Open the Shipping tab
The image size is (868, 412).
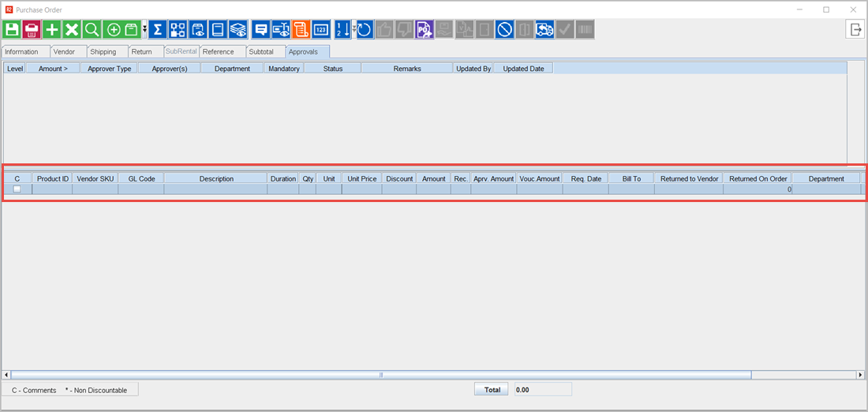point(103,52)
